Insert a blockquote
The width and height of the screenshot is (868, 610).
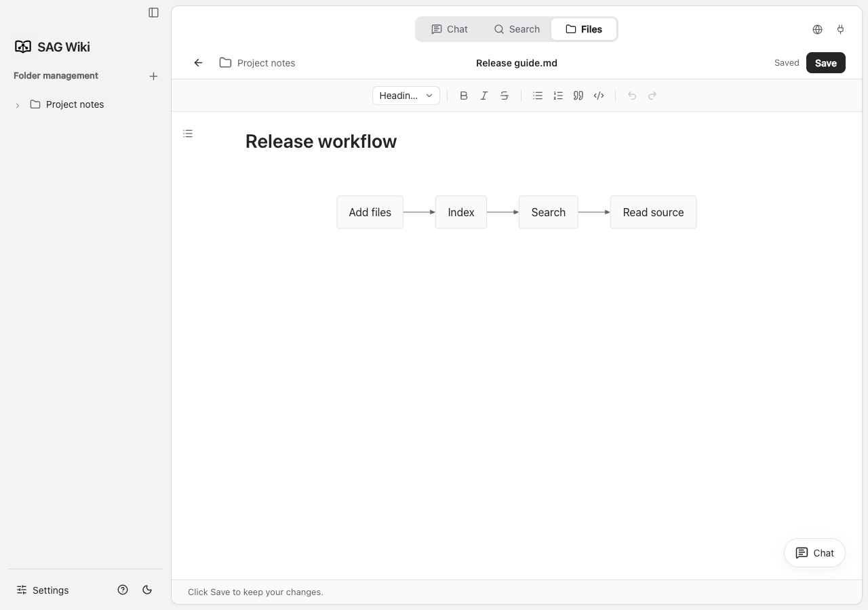[x=578, y=96]
